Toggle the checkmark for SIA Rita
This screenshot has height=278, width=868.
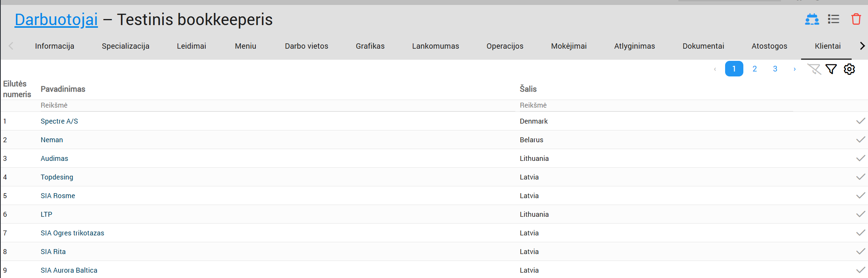860,251
